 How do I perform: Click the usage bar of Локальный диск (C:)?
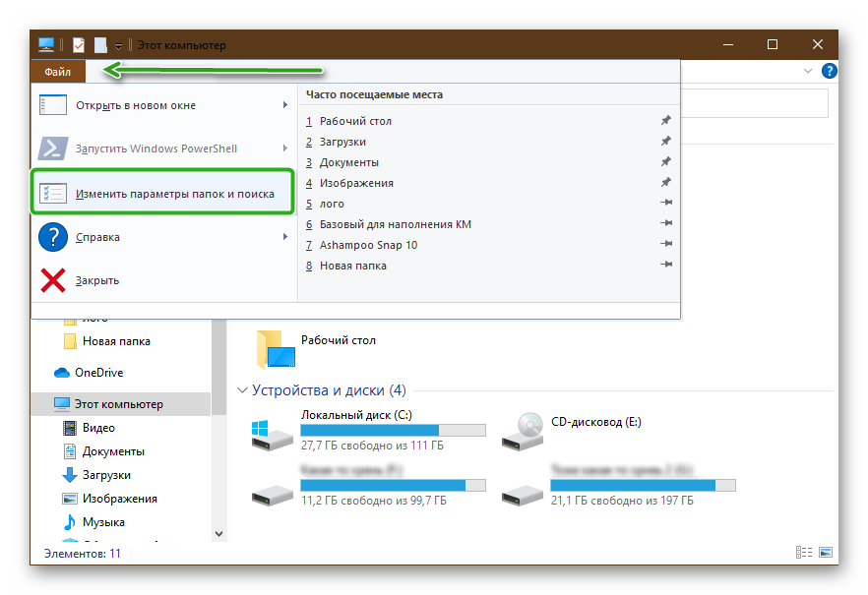coord(392,430)
